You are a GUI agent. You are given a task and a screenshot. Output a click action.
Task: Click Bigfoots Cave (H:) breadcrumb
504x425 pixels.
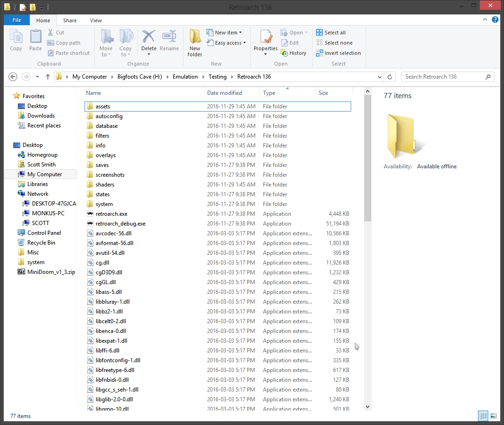point(139,77)
